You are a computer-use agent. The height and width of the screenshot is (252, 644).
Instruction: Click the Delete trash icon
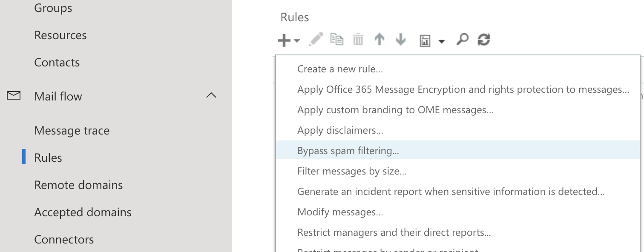pos(358,40)
